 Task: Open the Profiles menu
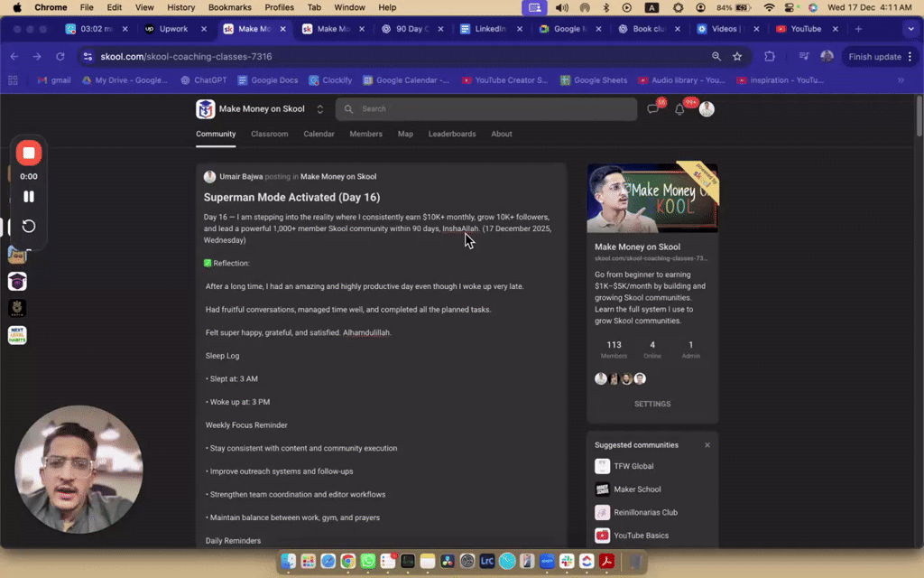(280, 7)
